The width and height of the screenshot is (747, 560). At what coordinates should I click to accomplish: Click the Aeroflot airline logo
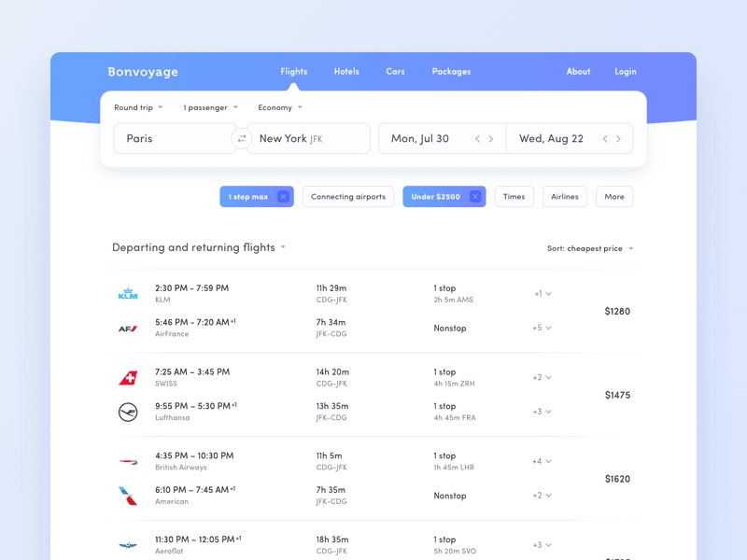point(128,545)
